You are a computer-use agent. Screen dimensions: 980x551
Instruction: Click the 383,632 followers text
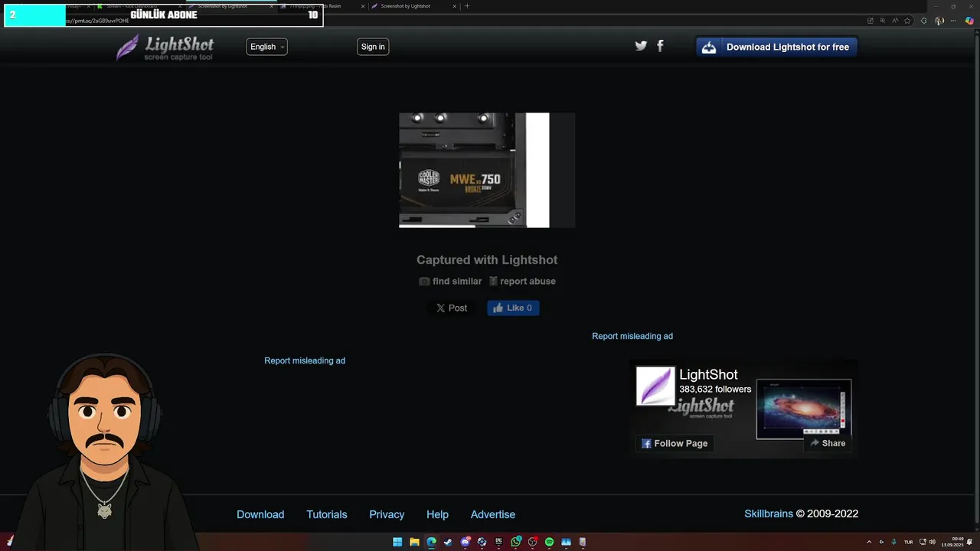[x=715, y=389]
